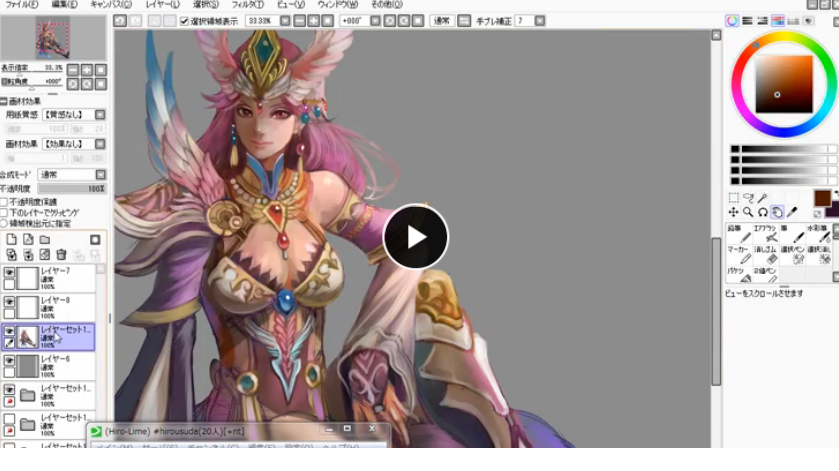The height and width of the screenshot is (471, 839).
Task: Click inside the color saturation square
Action: (784, 84)
